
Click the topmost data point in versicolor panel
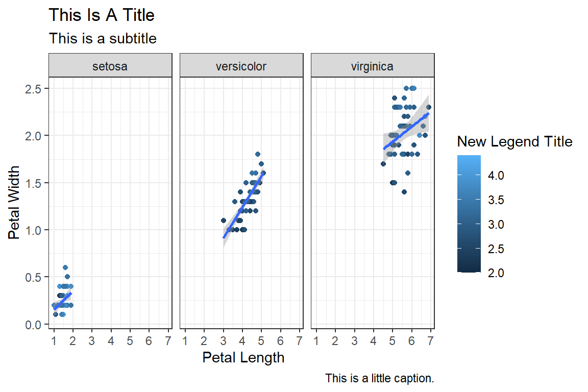coord(258,154)
